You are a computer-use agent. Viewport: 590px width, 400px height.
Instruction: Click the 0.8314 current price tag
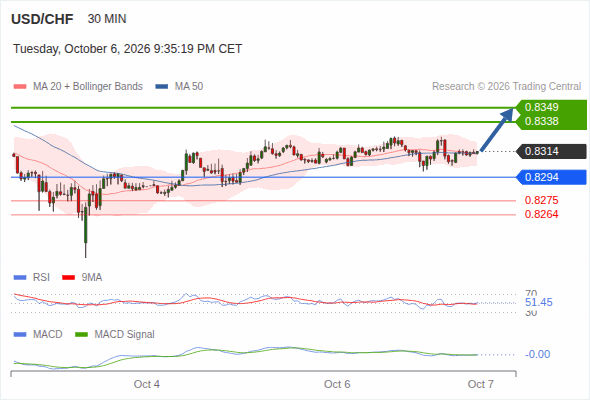point(551,151)
